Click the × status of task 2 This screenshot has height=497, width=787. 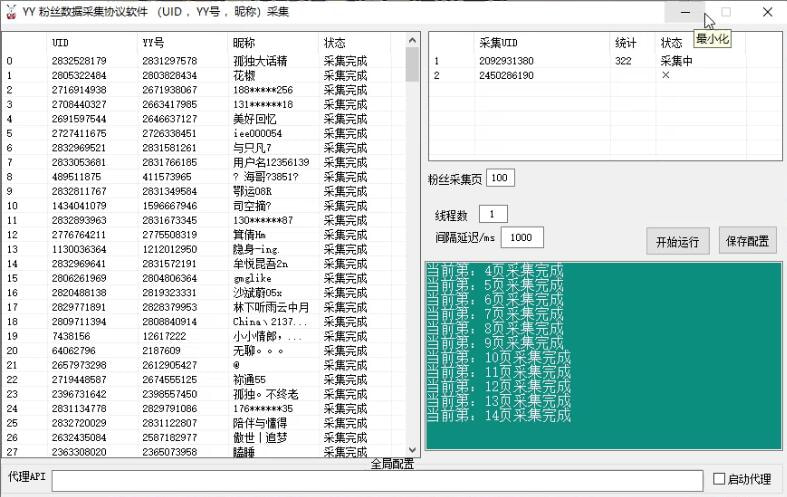pos(666,75)
